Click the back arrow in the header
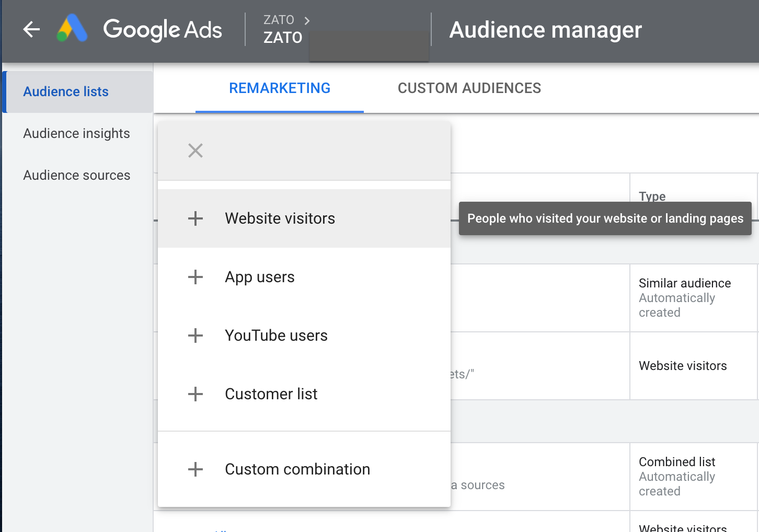The height and width of the screenshot is (532, 759). click(32, 29)
